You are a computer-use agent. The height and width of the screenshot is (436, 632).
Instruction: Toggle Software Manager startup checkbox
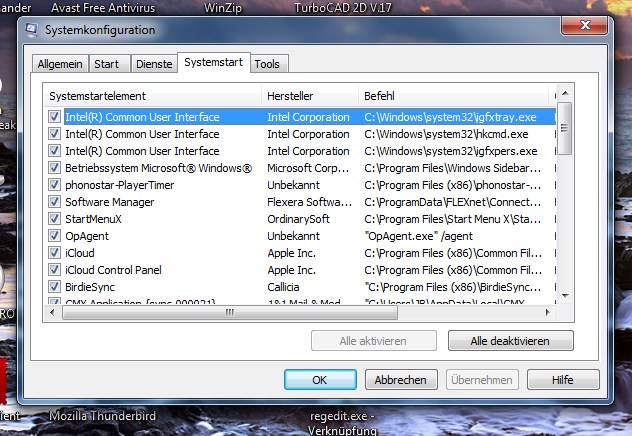[x=54, y=201]
